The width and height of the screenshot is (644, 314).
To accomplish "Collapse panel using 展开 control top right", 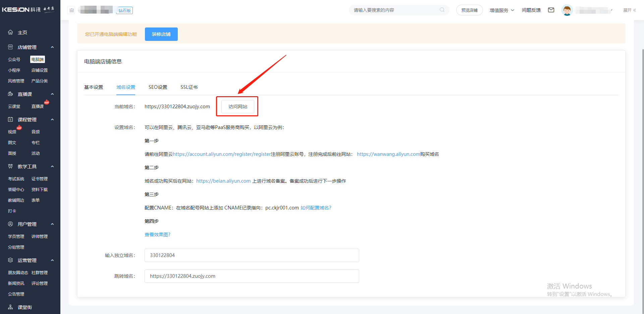I will (x=630, y=10).
